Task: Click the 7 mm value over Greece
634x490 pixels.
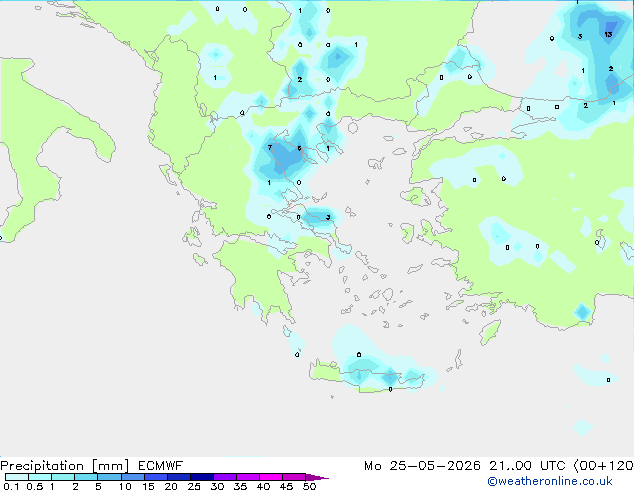Action: [x=270, y=148]
